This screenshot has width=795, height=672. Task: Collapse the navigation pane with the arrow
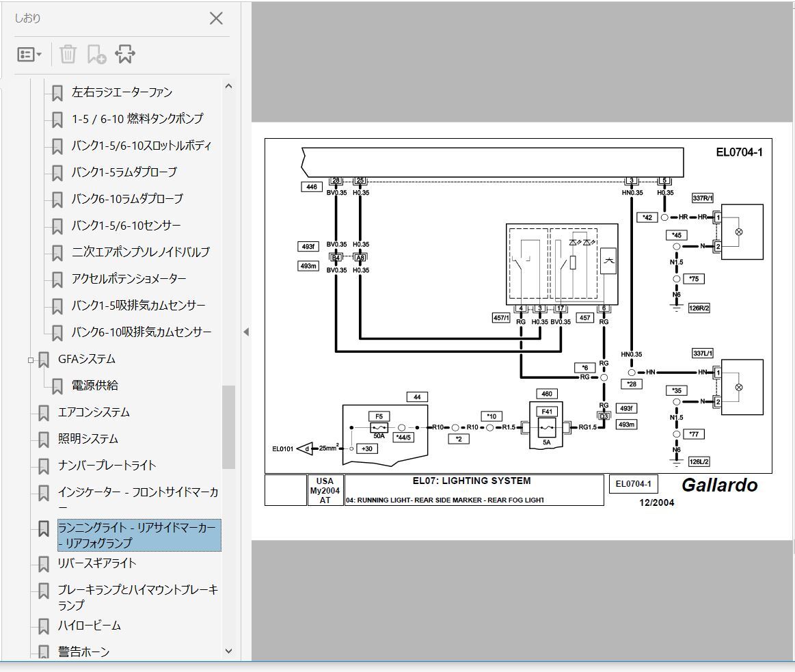(x=246, y=332)
